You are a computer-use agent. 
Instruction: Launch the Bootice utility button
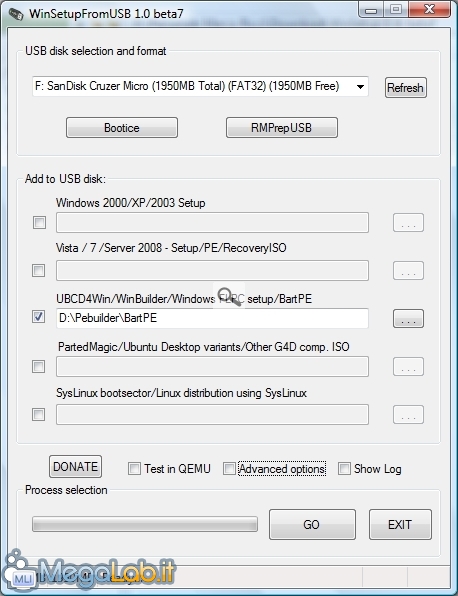point(122,128)
